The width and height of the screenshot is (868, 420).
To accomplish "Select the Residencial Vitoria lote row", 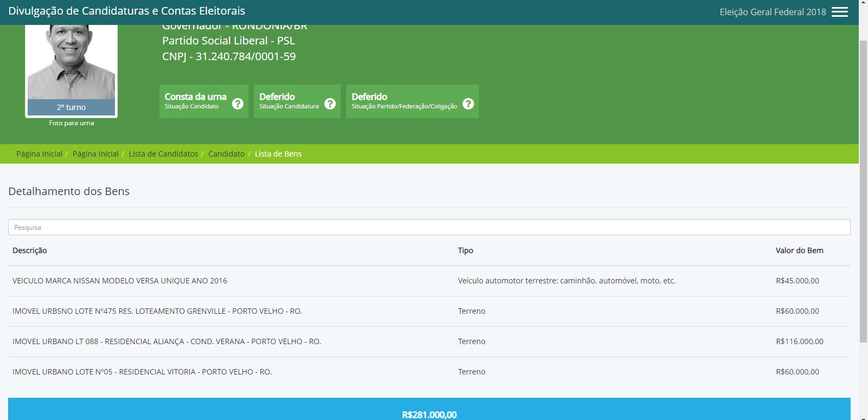I will (x=142, y=372).
